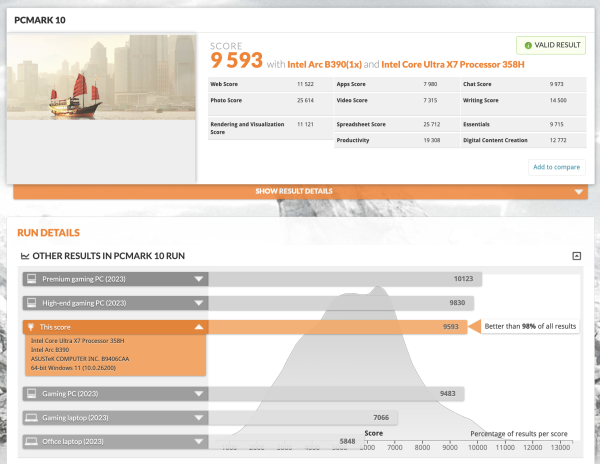Click the PCMARK 10 heading
This screenshot has height=464, width=600.
40,20
